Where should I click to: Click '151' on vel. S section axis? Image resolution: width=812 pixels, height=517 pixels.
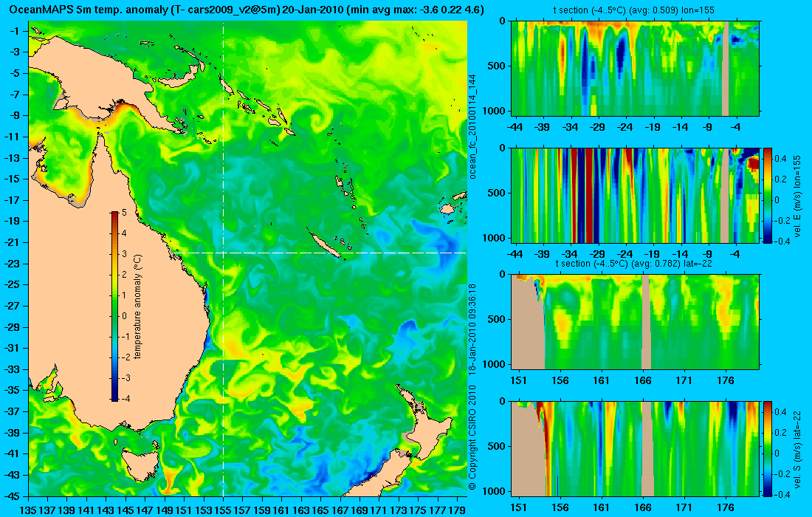(x=518, y=507)
